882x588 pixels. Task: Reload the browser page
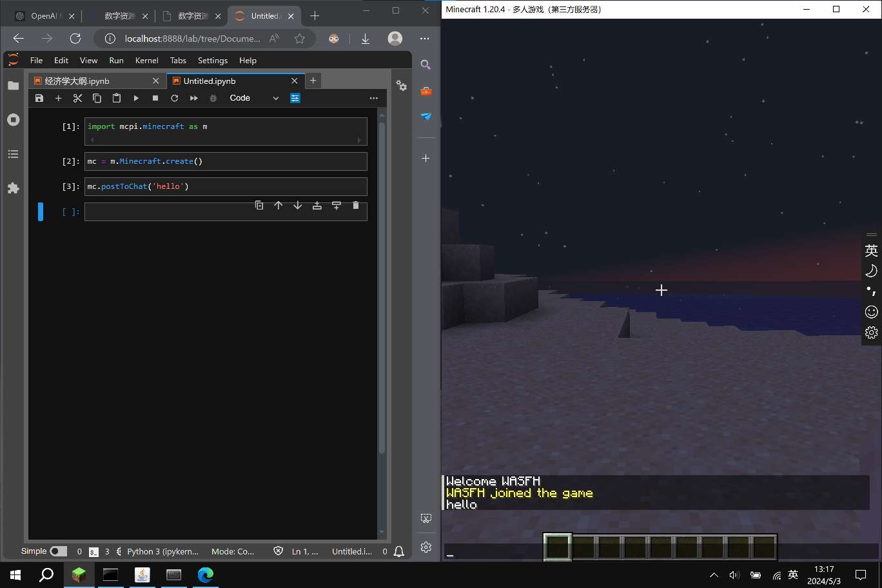[x=75, y=39]
